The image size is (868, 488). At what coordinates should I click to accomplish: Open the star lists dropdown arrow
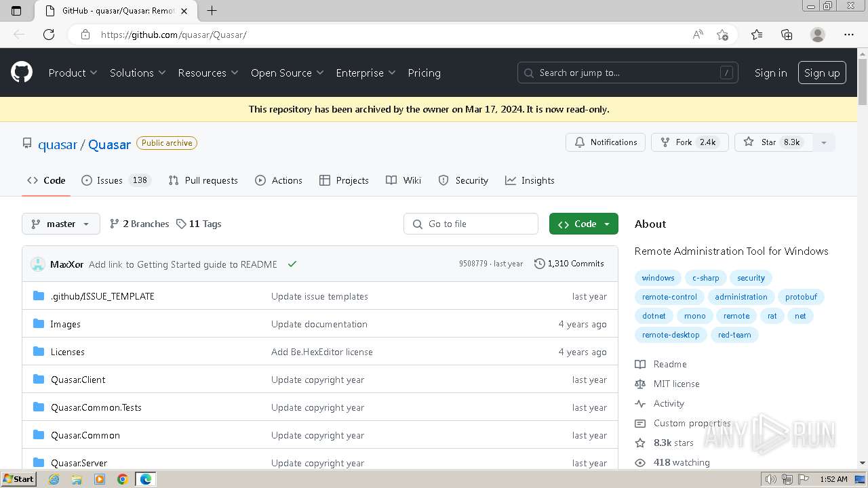click(x=824, y=142)
